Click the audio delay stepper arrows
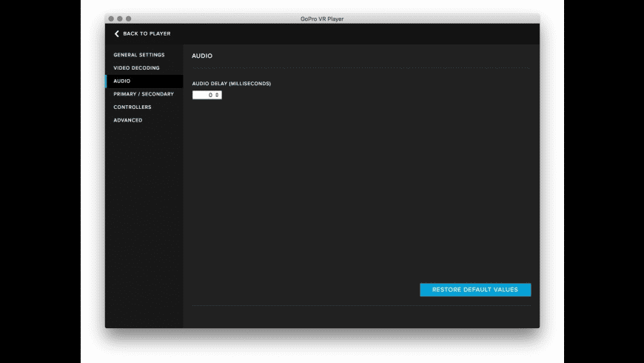The image size is (644, 363). click(x=218, y=95)
